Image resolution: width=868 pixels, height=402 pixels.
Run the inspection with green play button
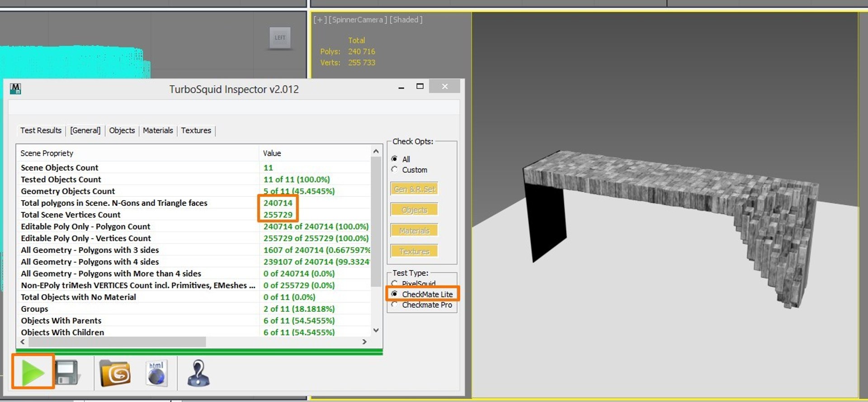33,372
